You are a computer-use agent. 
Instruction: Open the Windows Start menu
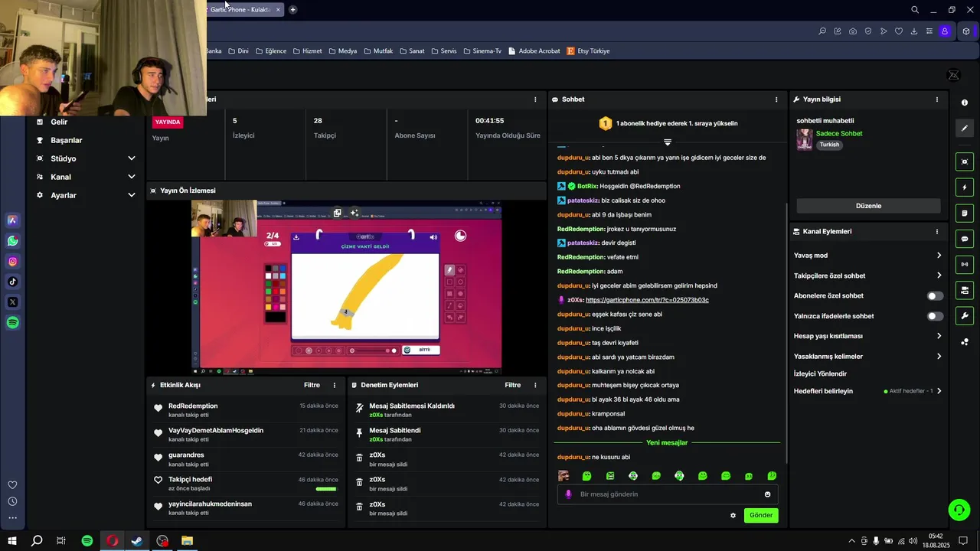click(12, 541)
